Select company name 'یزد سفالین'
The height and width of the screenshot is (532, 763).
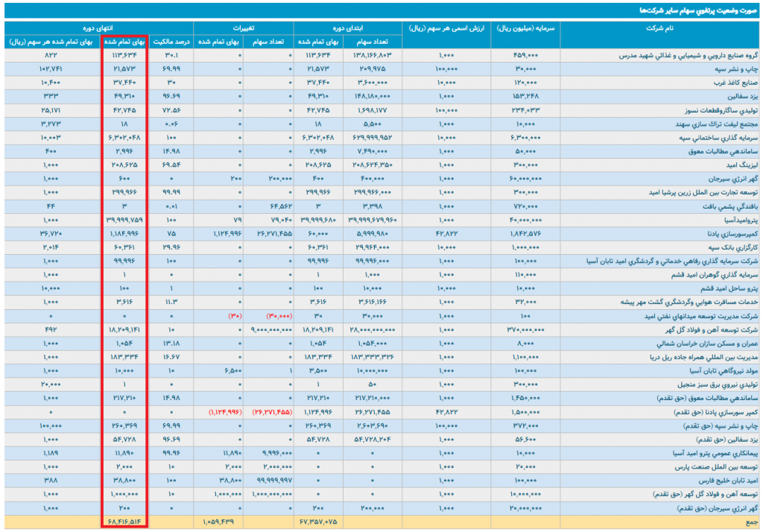pos(743,96)
